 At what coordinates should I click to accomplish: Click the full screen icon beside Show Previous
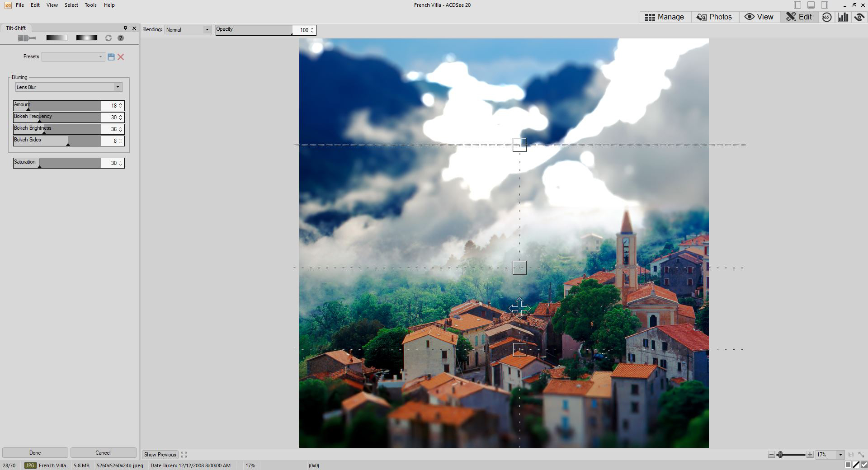click(184, 455)
